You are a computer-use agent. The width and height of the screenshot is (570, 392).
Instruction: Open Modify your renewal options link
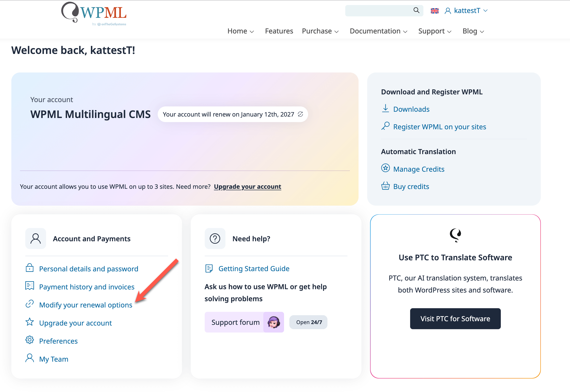pyautogui.click(x=86, y=305)
